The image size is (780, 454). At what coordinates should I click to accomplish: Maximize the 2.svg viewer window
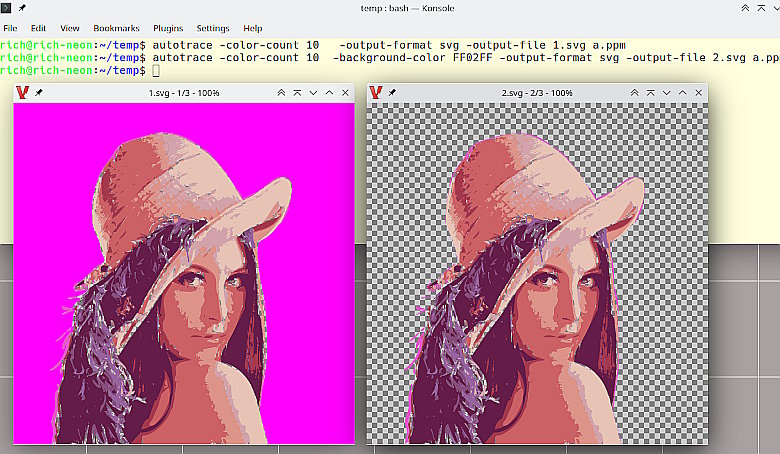[x=682, y=92]
